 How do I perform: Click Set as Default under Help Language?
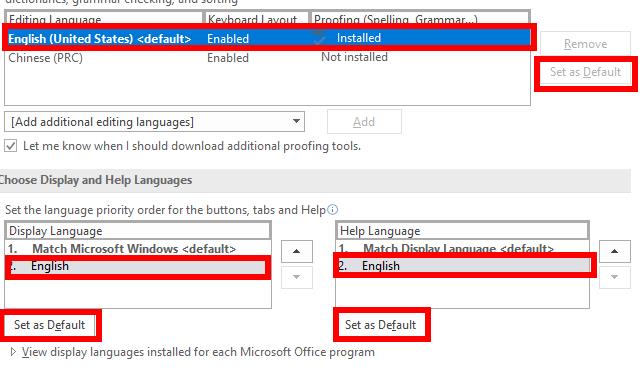(381, 325)
